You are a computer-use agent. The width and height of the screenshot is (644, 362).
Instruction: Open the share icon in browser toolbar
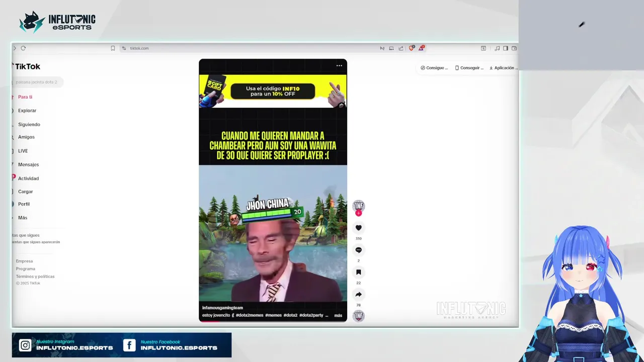pyautogui.click(x=401, y=48)
